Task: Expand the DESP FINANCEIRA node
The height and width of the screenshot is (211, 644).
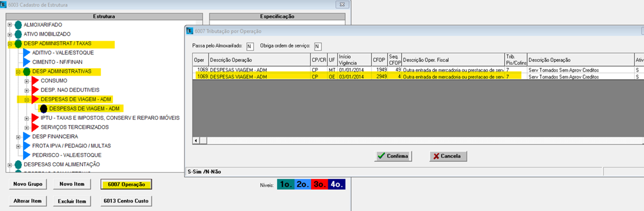Action: point(18,136)
